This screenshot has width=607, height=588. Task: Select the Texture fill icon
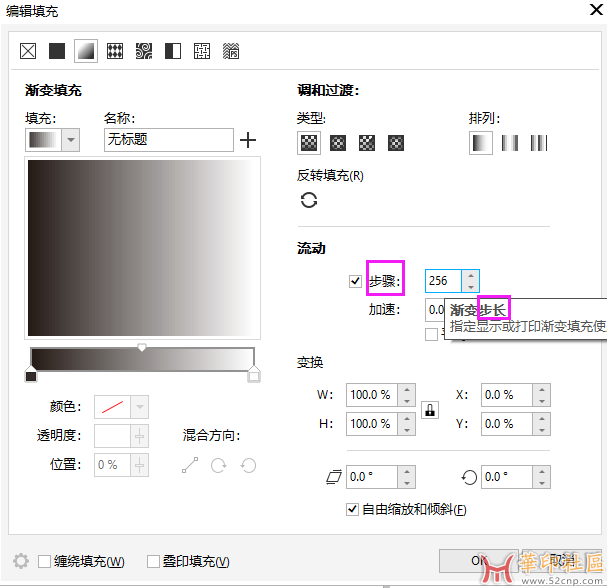tap(202, 51)
